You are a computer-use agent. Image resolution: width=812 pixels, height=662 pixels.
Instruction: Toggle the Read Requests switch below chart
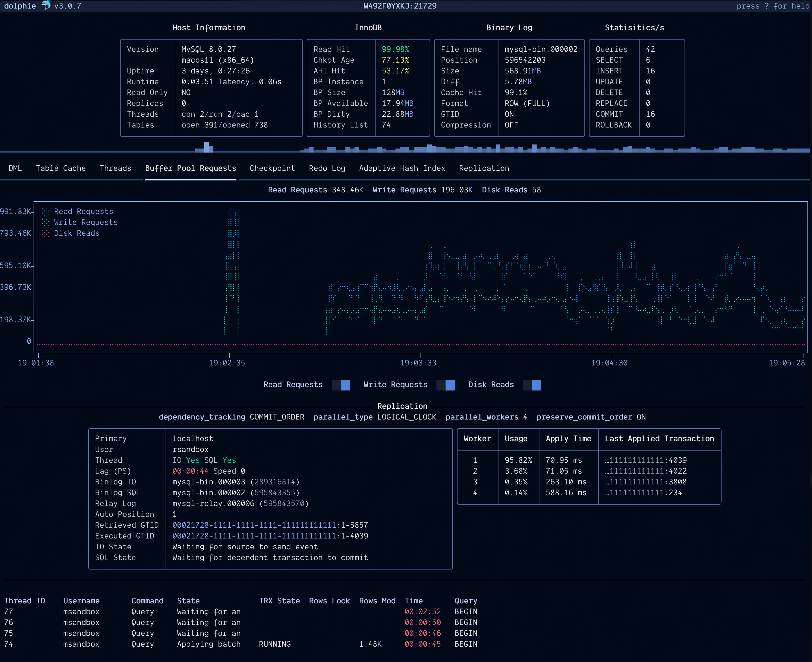pyautogui.click(x=341, y=385)
